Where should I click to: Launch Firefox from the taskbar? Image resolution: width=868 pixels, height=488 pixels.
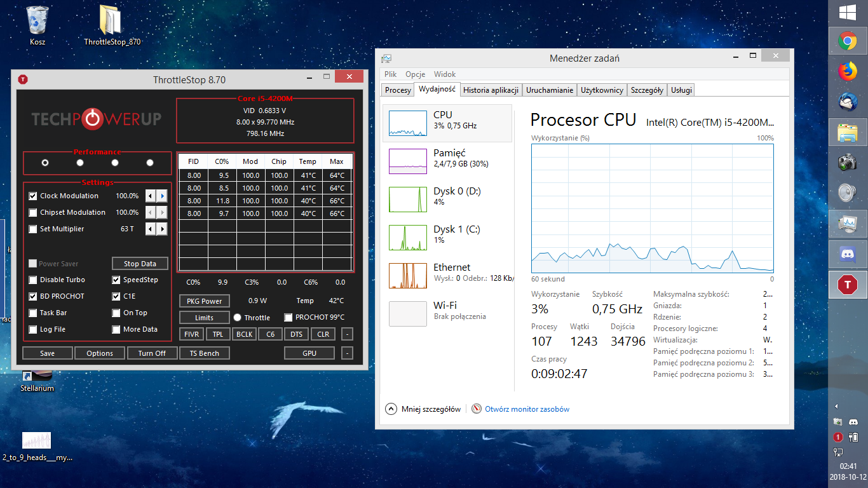(x=846, y=72)
